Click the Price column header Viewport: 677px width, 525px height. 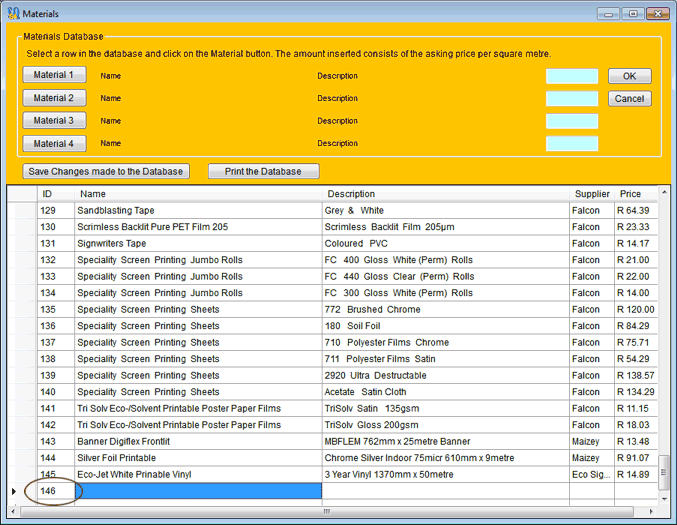tap(630, 194)
